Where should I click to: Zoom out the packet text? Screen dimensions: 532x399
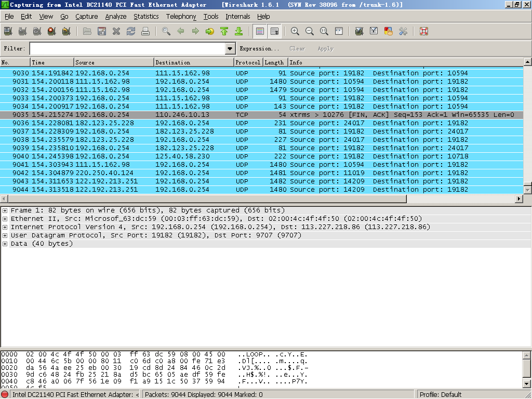click(x=310, y=31)
